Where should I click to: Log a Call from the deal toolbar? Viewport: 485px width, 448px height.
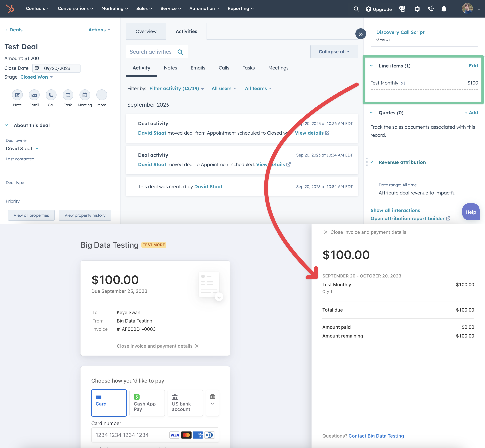[x=51, y=95]
